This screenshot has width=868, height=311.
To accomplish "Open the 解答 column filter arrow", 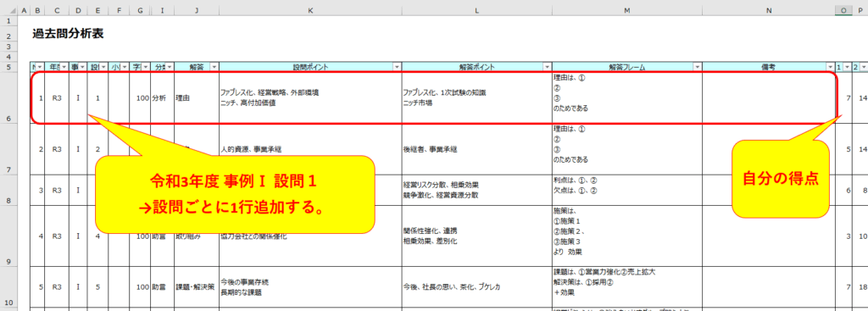I will (x=214, y=66).
